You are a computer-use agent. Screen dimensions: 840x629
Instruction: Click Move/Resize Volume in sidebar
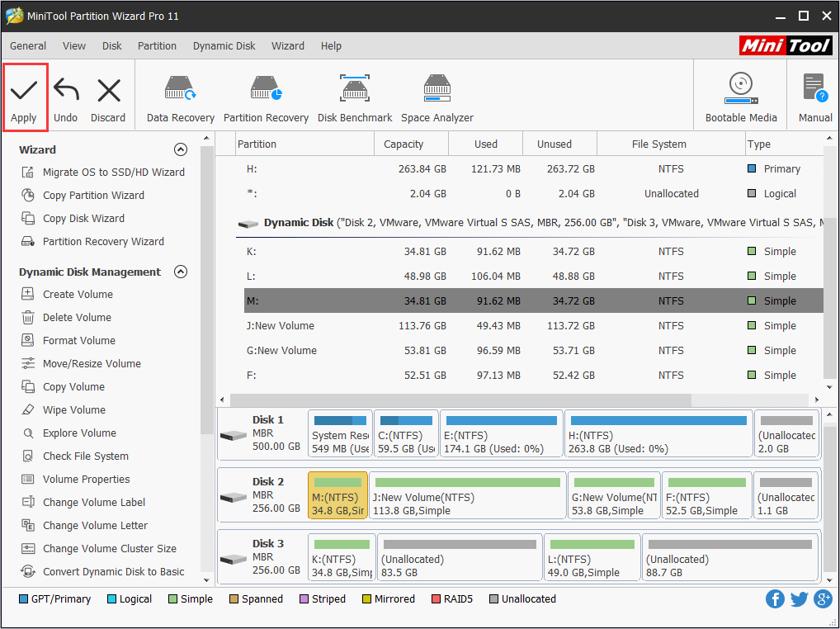click(x=92, y=364)
